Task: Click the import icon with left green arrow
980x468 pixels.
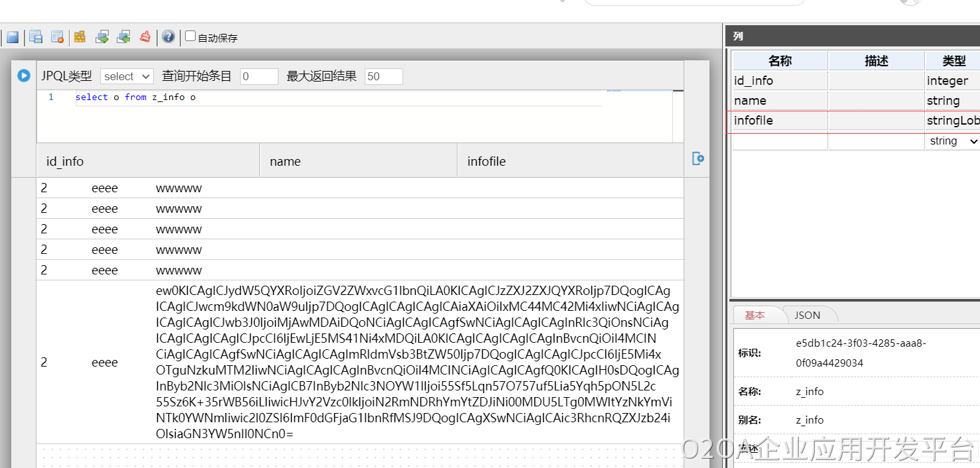Action: 123,37
